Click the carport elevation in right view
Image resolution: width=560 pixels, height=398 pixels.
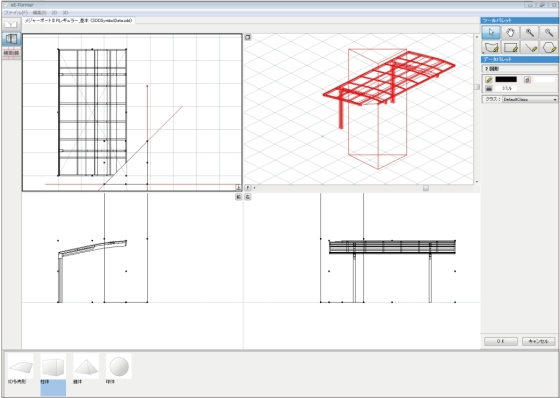click(x=392, y=271)
